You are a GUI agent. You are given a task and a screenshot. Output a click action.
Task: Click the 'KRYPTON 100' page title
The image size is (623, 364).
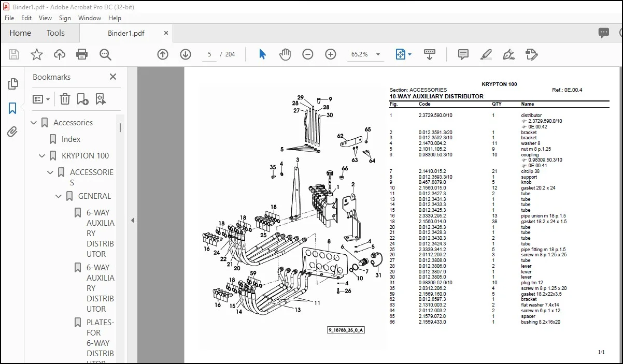pos(499,84)
